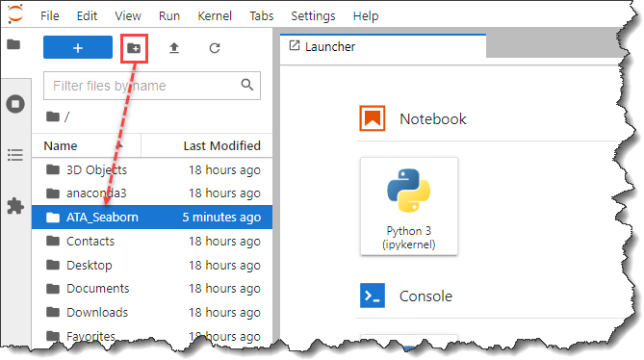Sort files by Name column header
The image size is (644, 360).
[x=87, y=145]
